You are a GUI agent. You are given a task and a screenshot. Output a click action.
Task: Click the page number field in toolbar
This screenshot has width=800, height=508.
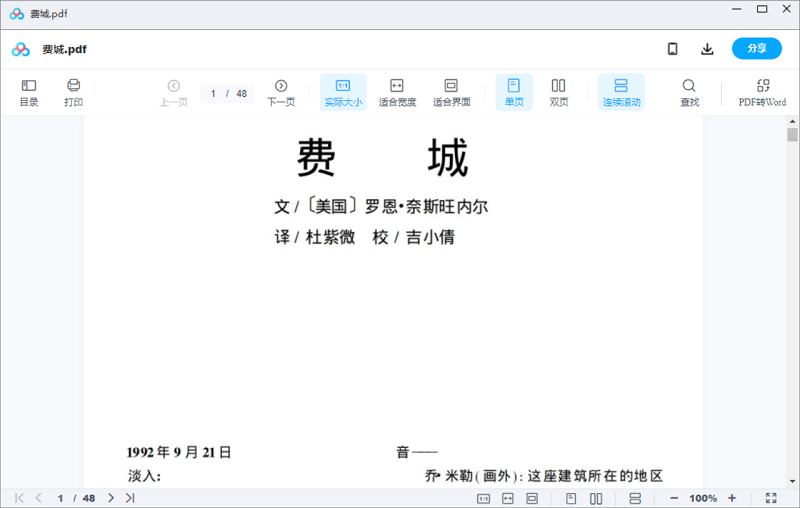coord(214,93)
